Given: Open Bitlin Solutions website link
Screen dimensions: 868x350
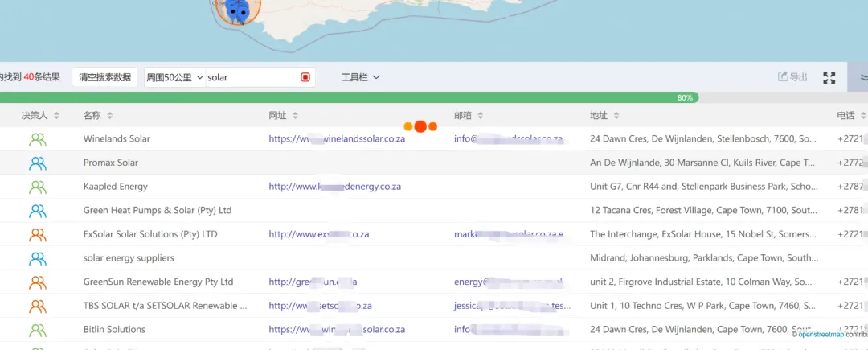Looking at the screenshot, I should [337, 330].
